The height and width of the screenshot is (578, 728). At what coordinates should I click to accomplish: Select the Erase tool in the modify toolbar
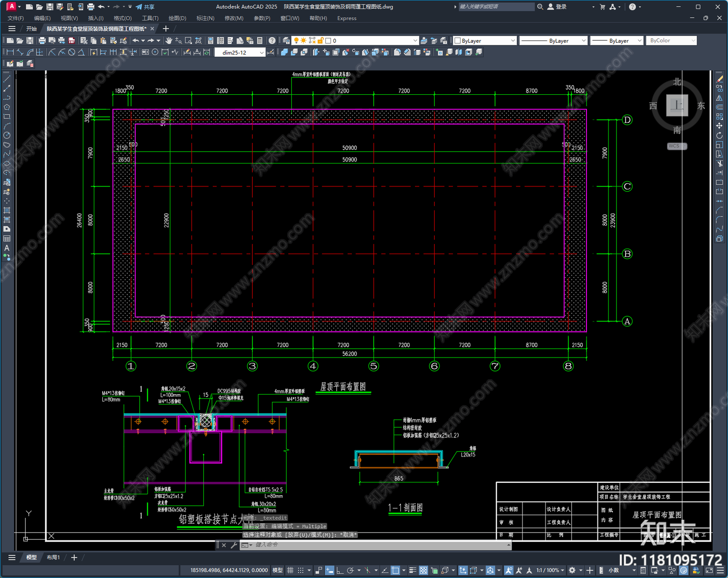click(x=719, y=79)
